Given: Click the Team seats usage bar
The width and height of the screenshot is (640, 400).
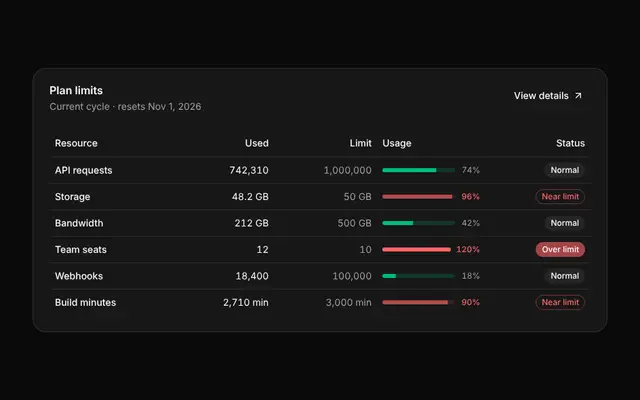Looking at the screenshot, I should [x=416, y=250].
